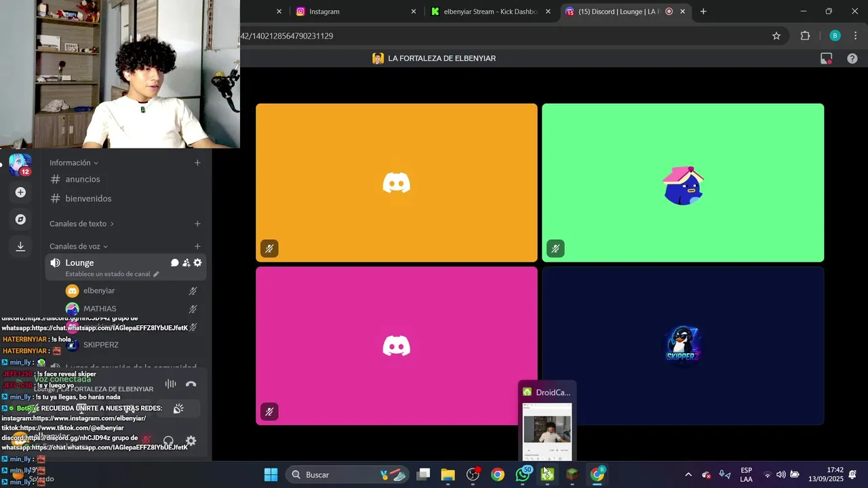Close the Instagram tab
The width and height of the screenshot is (868, 488).
414,12
